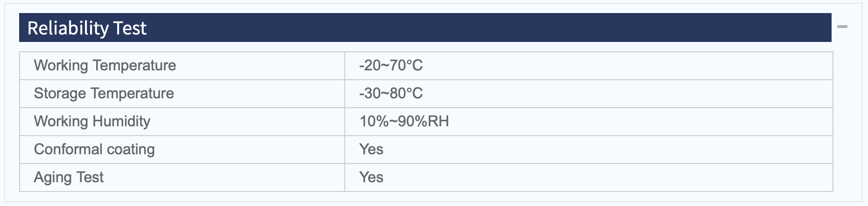Viewport: 868px width, 206px height.
Task: Click the -20~70°C temperature value
Action: point(391,65)
